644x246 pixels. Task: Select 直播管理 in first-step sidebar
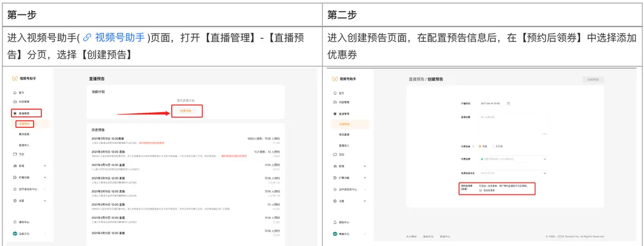pos(26,113)
